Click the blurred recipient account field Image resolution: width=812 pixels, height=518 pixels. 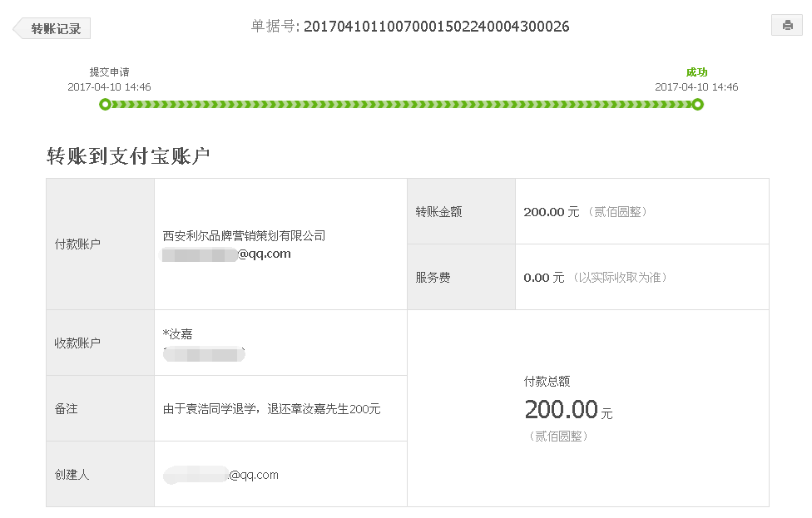pyautogui.click(x=204, y=354)
